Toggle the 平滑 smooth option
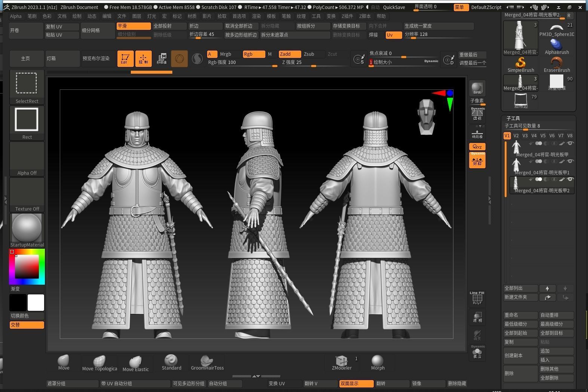Screen dimensions: 588x392 coord(134,26)
